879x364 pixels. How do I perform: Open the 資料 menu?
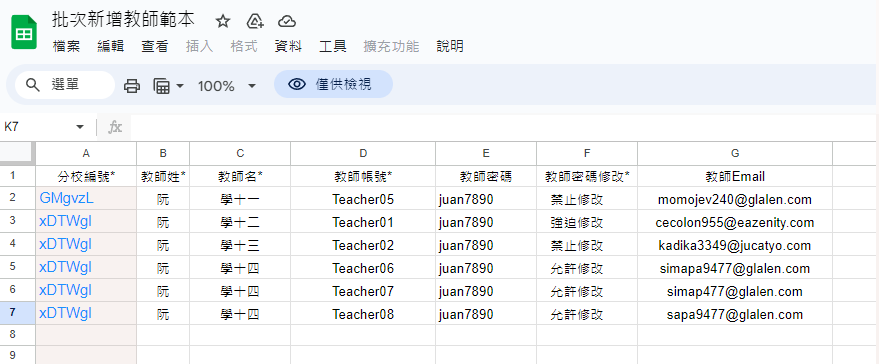pos(288,47)
